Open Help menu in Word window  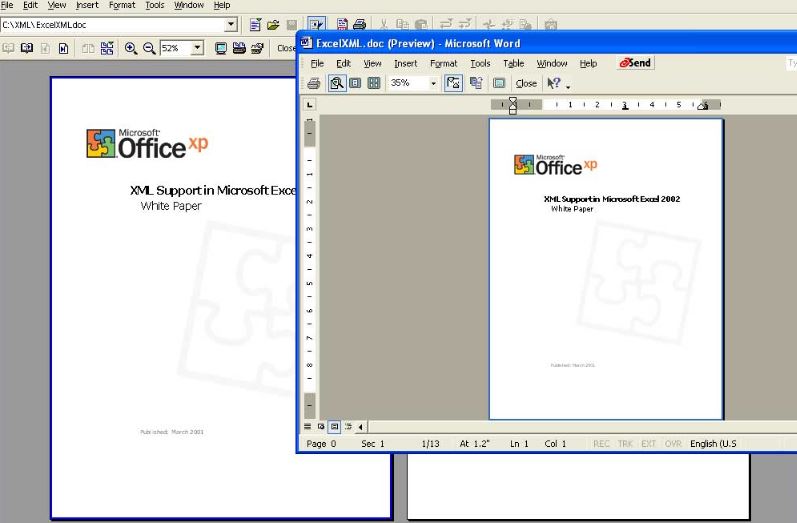(x=588, y=64)
